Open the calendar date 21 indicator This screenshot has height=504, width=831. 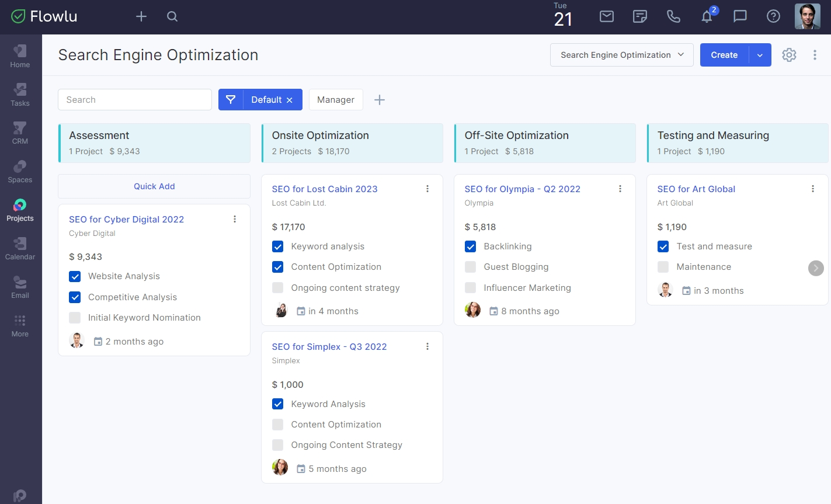pyautogui.click(x=563, y=15)
